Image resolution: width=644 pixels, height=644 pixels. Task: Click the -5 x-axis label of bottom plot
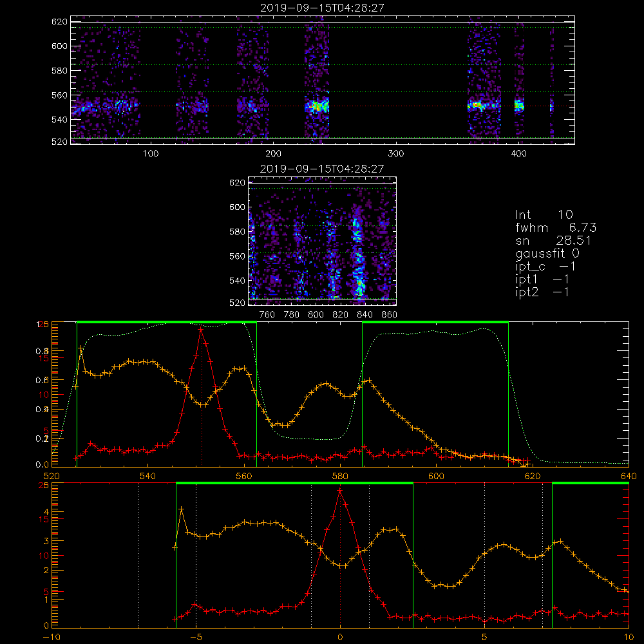point(196,638)
